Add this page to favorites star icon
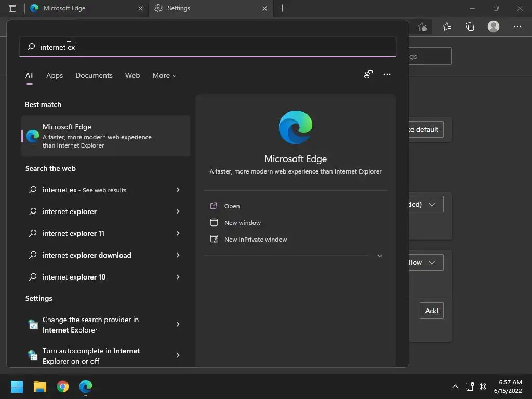Viewport: 532px width, 399px height. coord(422,27)
